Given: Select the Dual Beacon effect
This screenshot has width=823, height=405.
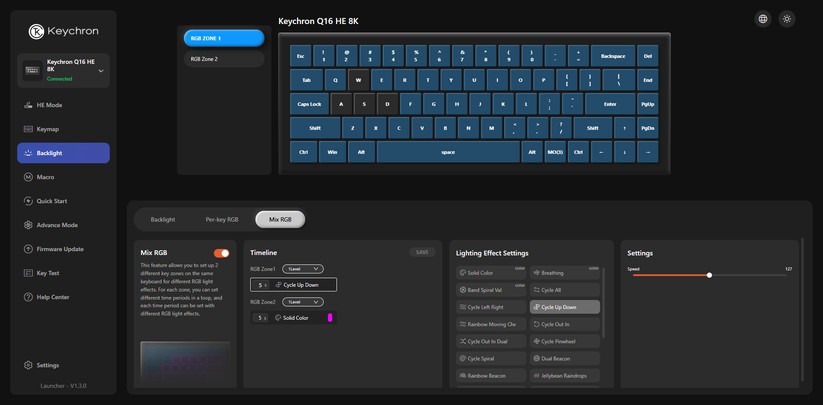Looking at the screenshot, I should coord(565,359).
